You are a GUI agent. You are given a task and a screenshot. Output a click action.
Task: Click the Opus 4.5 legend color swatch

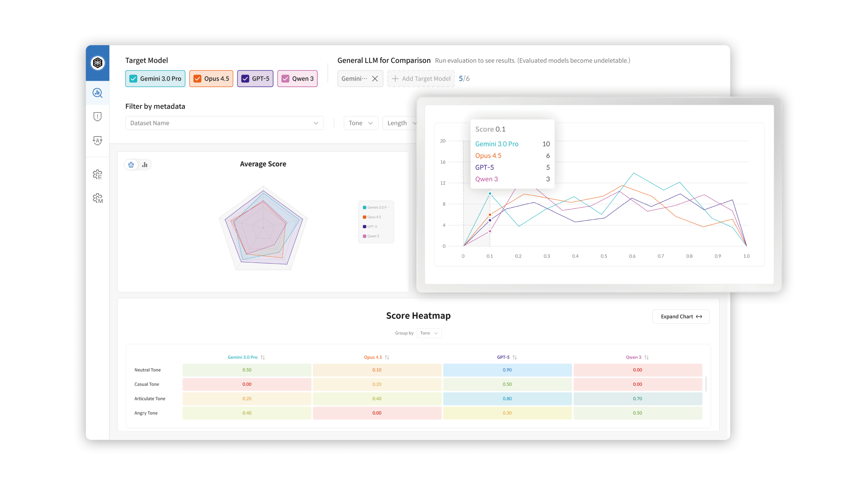364,217
